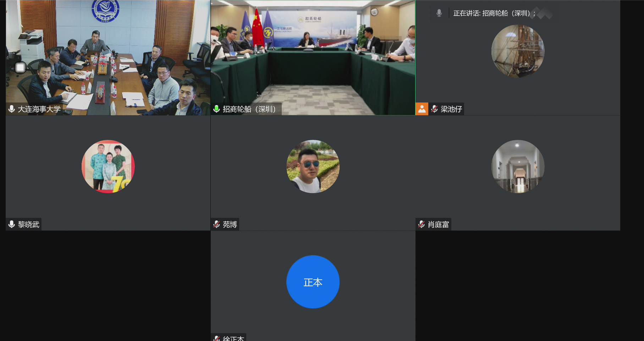Image resolution: width=644 pixels, height=341 pixels.
Task: Click the 黎晓武 name label
Action: click(x=28, y=224)
